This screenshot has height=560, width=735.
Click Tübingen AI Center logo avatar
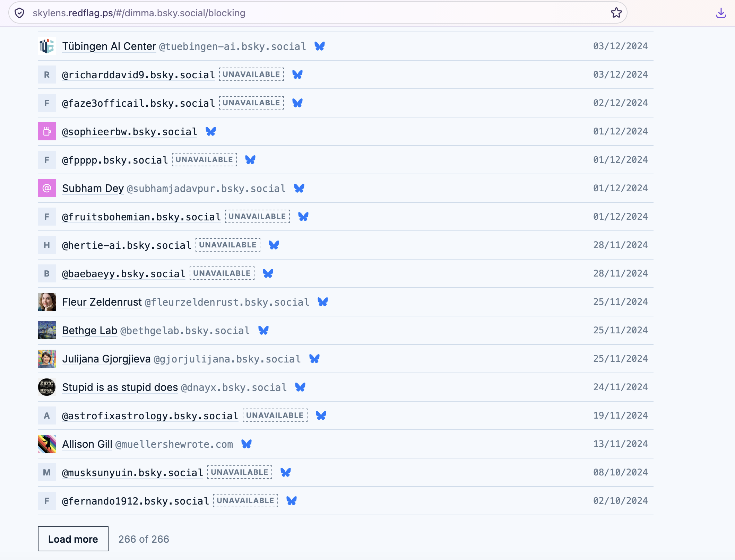coord(47,46)
